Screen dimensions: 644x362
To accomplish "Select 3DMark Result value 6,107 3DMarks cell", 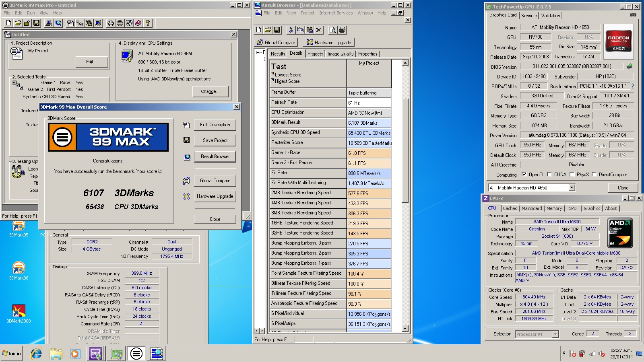I will pyautogui.click(x=369, y=123).
